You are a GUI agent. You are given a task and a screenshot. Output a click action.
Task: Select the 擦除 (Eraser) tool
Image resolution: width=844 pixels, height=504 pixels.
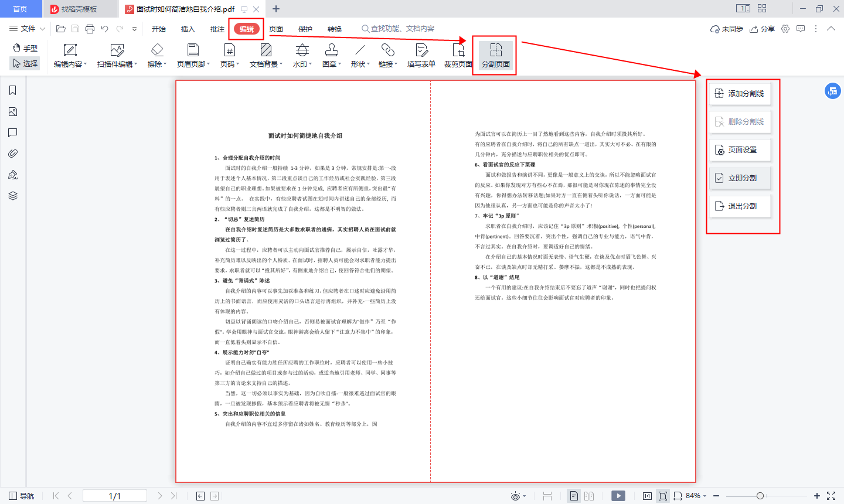[156, 56]
